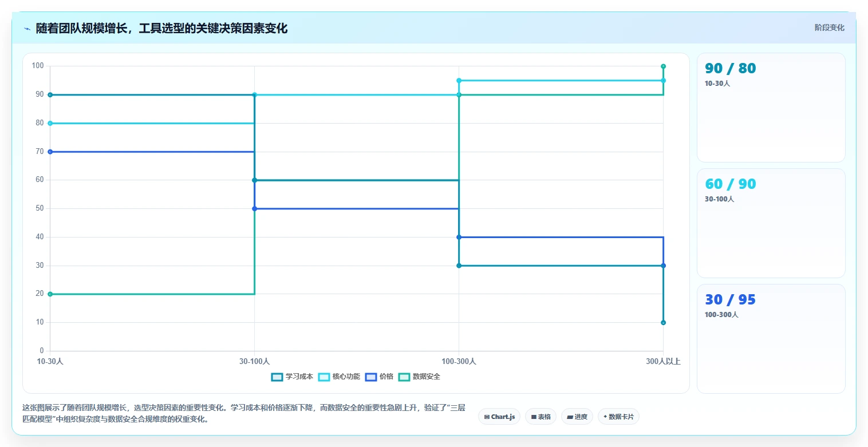The width and height of the screenshot is (868, 447).
Task: Select 学习成本 data point at 10-30人 (value 90)
Action: [50, 95]
